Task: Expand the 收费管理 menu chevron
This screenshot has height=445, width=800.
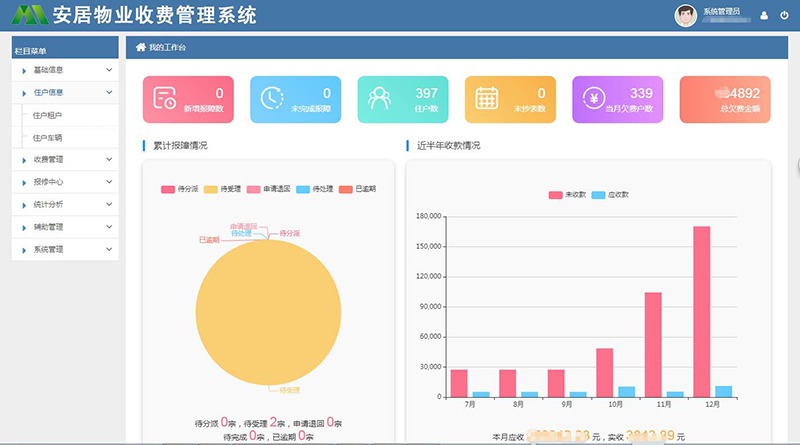Action: 109,159
